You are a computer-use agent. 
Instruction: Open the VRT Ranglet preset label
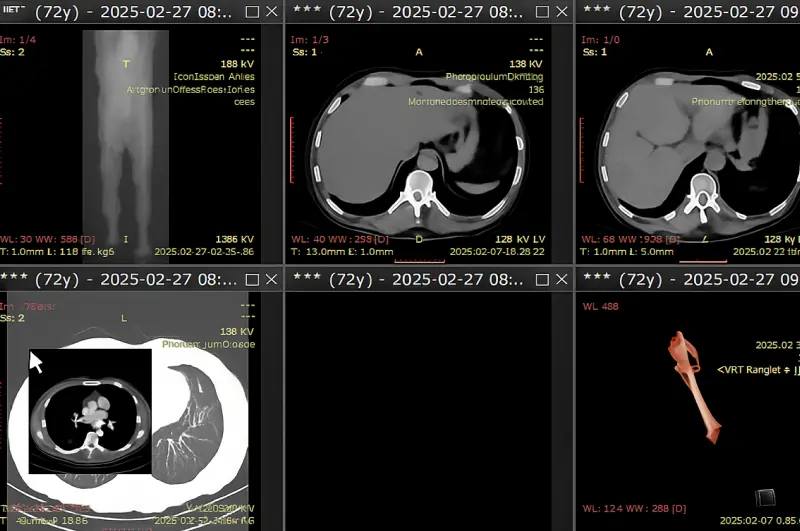(758, 369)
